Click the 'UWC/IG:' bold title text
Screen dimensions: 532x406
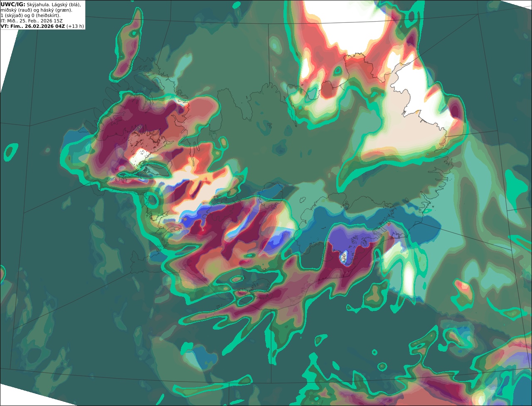[x=13, y=5]
